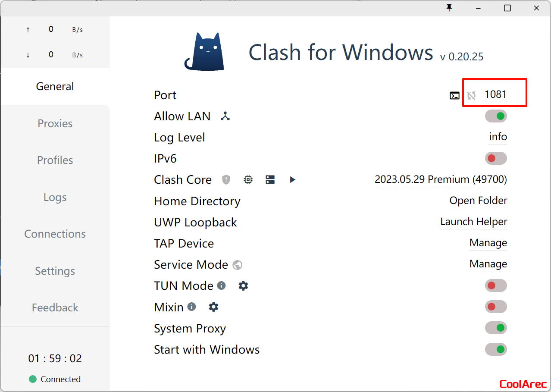Viewport: 551px width, 392px height.
Task: Edit the port number 1081 field
Action: (495, 94)
